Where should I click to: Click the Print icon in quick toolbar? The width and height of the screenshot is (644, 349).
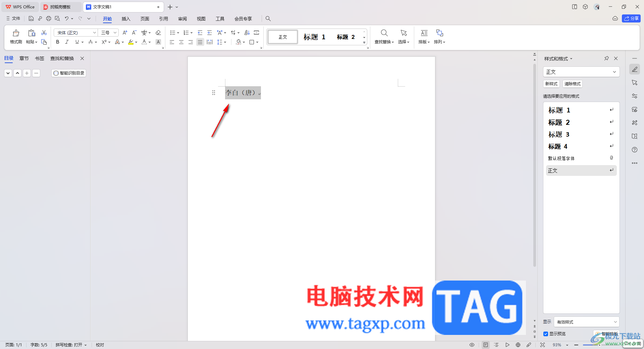[49, 18]
